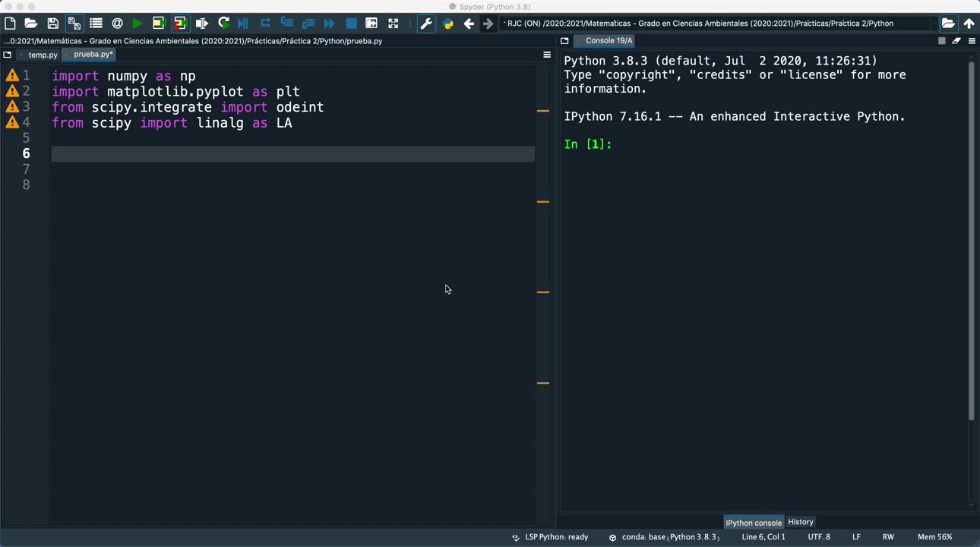
Task: Stop debugging square icon
Action: tap(351, 24)
